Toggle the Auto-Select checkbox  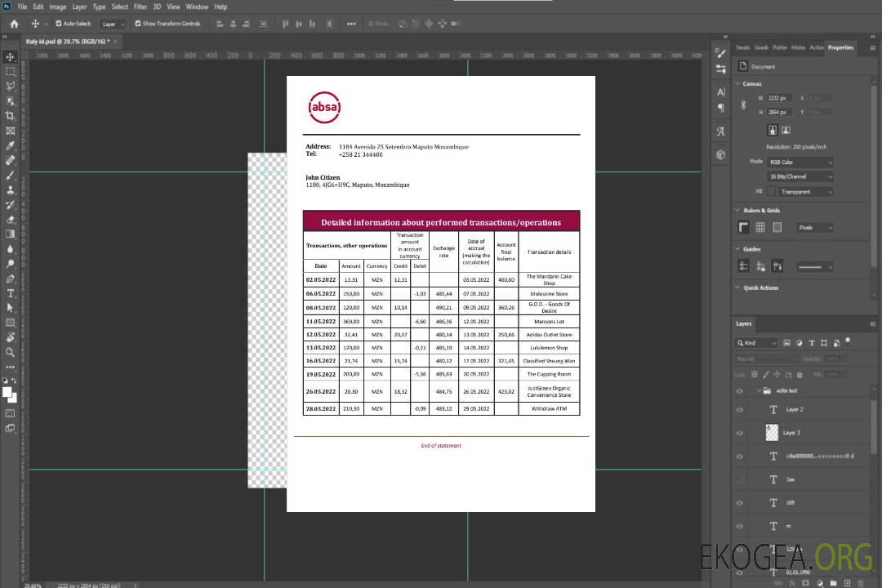[59, 24]
